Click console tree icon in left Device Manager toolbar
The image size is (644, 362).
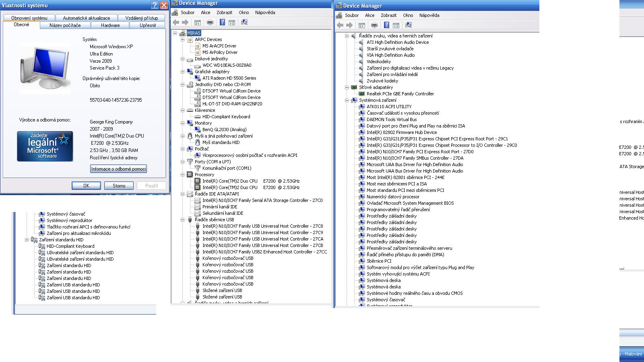[x=198, y=23]
